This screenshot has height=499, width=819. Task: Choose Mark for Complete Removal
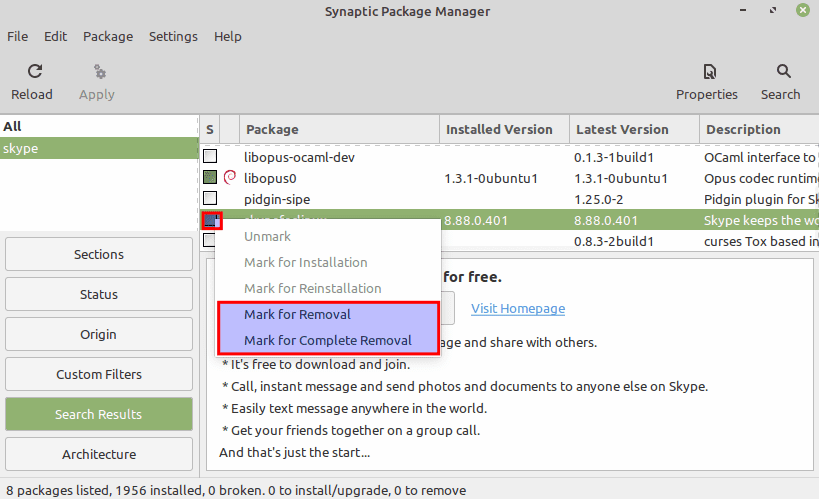[327, 340]
